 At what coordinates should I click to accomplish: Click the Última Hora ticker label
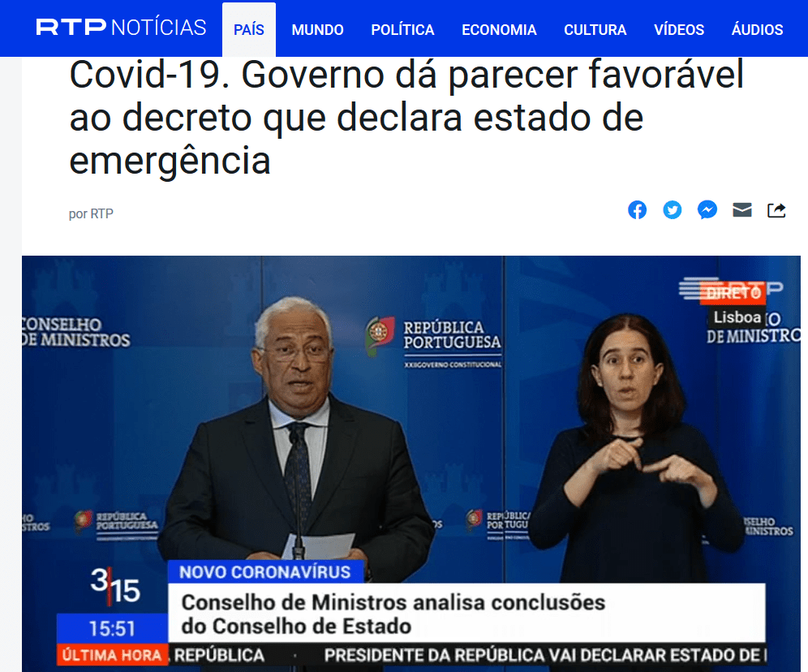click(x=112, y=655)
